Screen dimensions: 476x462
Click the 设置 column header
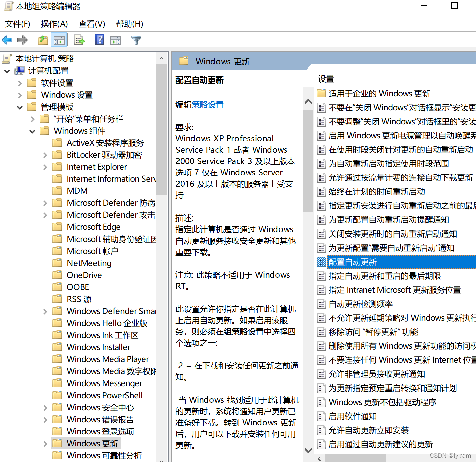click(x=326, y=79)
